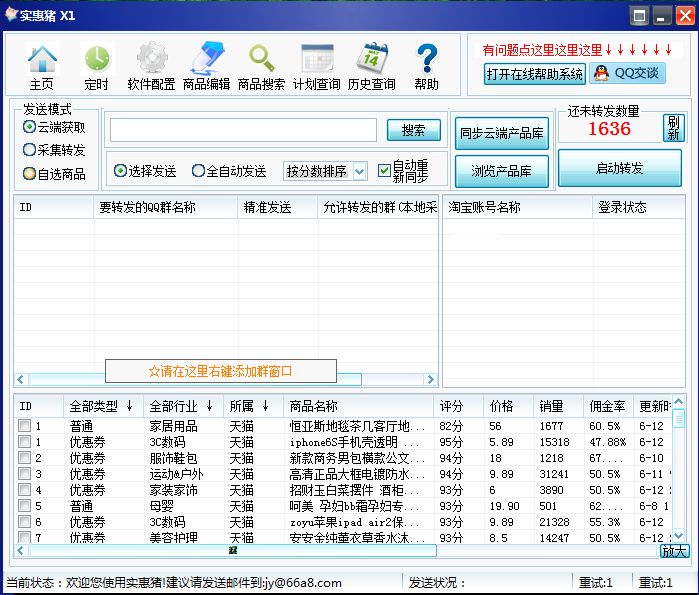Image resolution: width=699 pixels, height=595 pixels.
Task: Click the 启动转发 button
Action: pos(620,168)
